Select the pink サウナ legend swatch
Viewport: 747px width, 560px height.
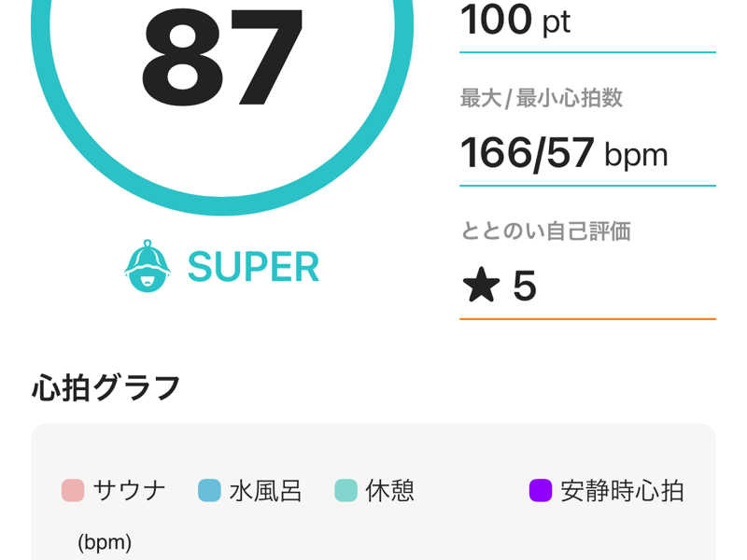[x=73, y=491]
